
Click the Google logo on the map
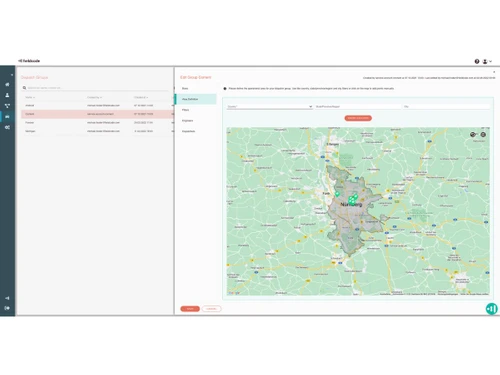tap(234, 293)
